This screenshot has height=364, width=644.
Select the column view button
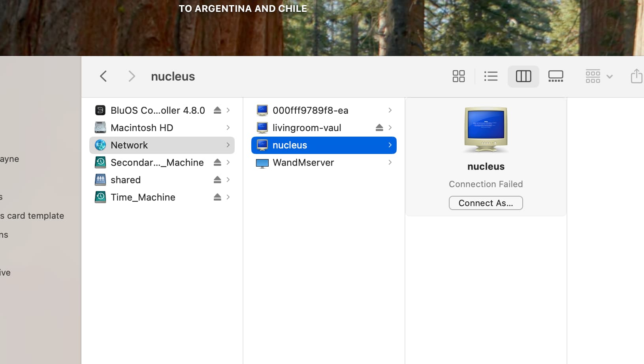(x=523, y=76)
